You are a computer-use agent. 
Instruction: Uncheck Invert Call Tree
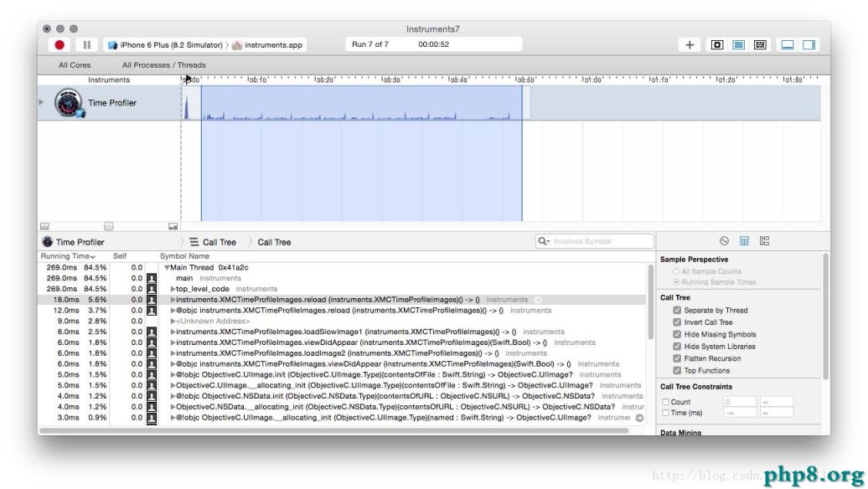coord(679,321)
